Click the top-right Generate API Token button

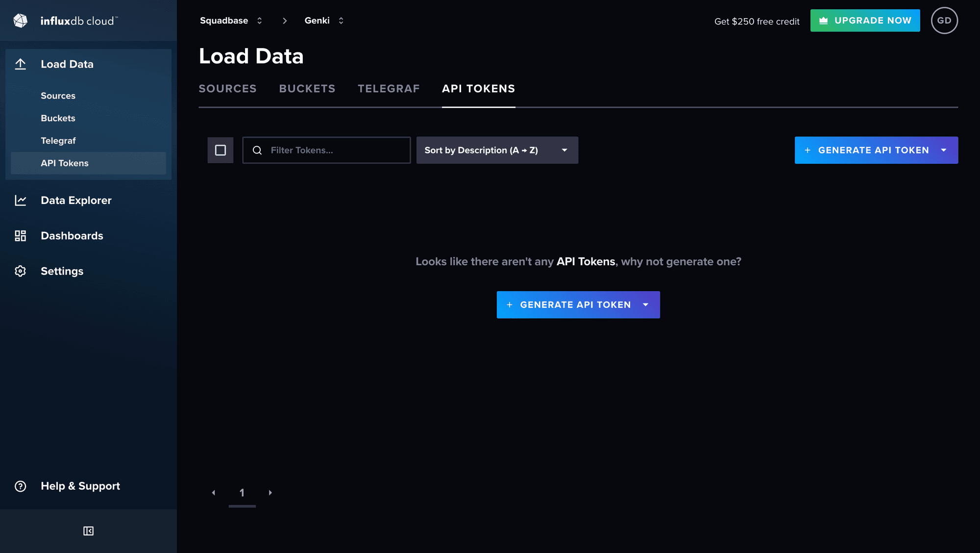tap(876, 150)
